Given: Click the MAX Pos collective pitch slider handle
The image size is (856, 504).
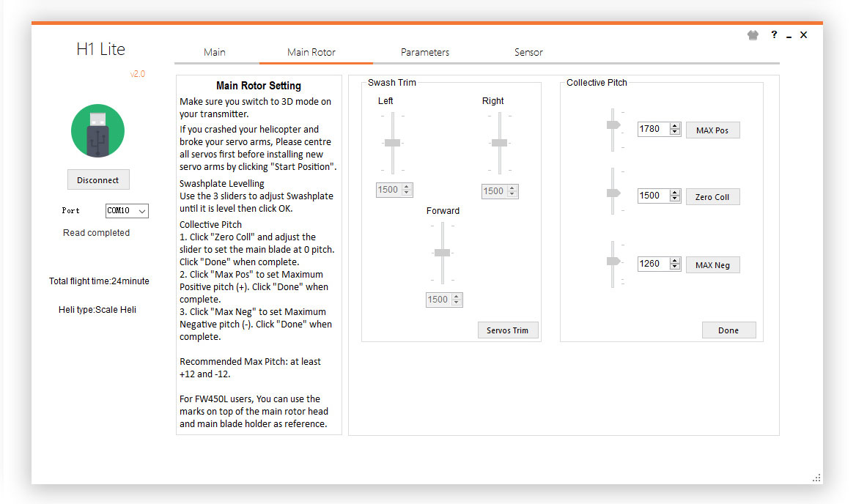Looking at the screenshot, I should tap(613, 125).
